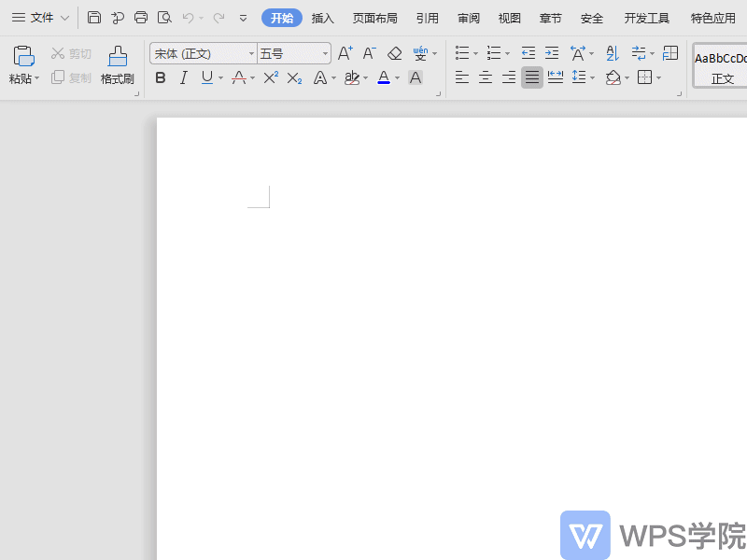Click the Undo arrow icon
747x560 pixels.
189,18
